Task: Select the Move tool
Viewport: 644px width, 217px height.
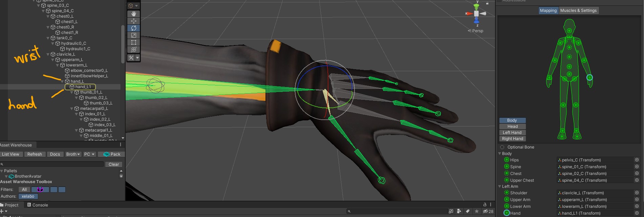Action: tap(134, 21)
